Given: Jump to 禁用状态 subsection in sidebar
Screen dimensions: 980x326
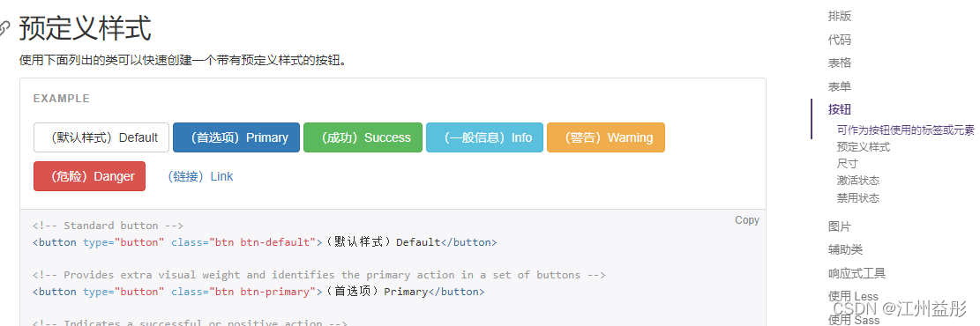Looking at the screenshot, I should [858, 198].
